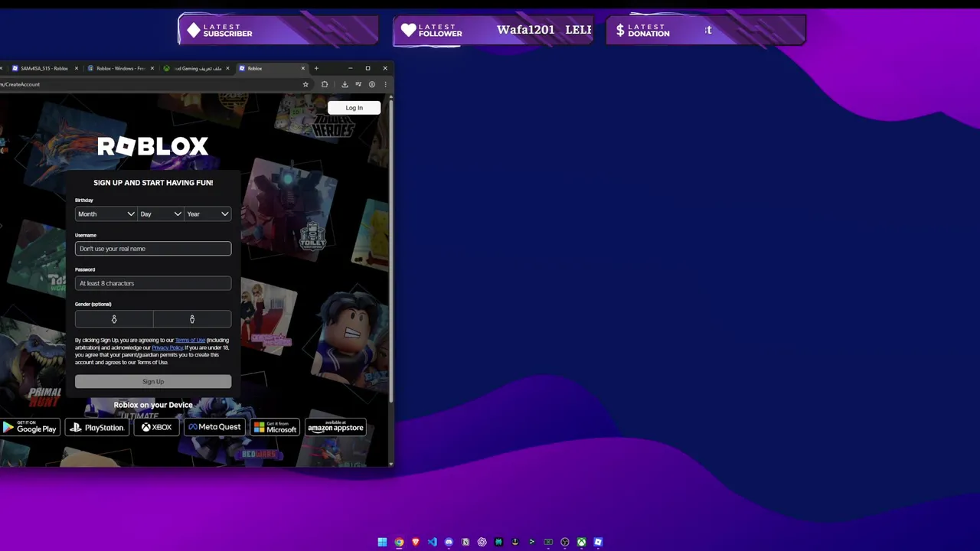Open Chrome profile icon
Image resolution: width=980 pixels, height=551 pixels.
372,84
